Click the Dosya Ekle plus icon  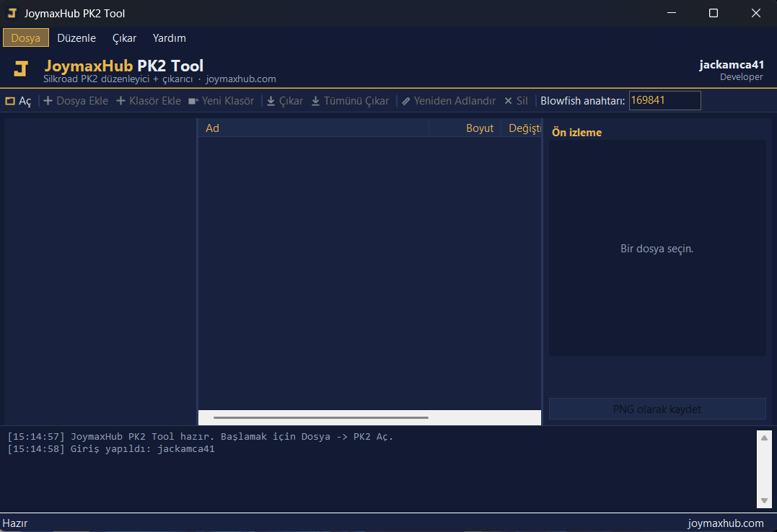[x=48, y=100]
